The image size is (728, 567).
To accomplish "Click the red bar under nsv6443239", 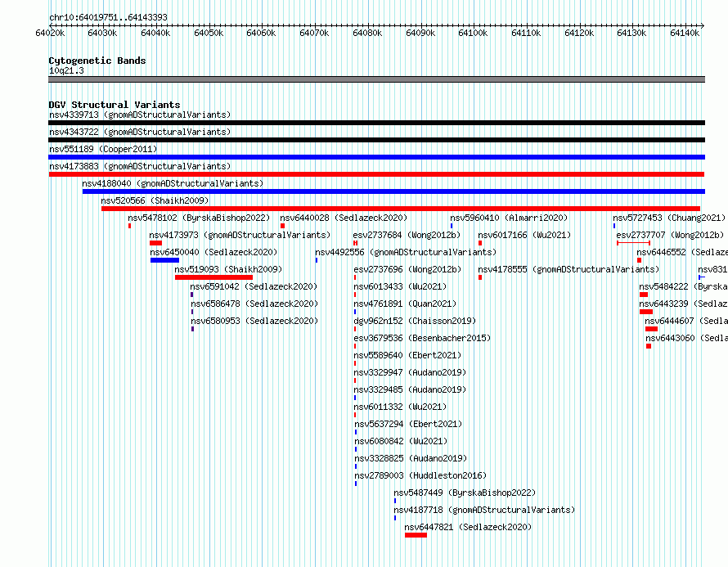I will (x=646, y=312).
